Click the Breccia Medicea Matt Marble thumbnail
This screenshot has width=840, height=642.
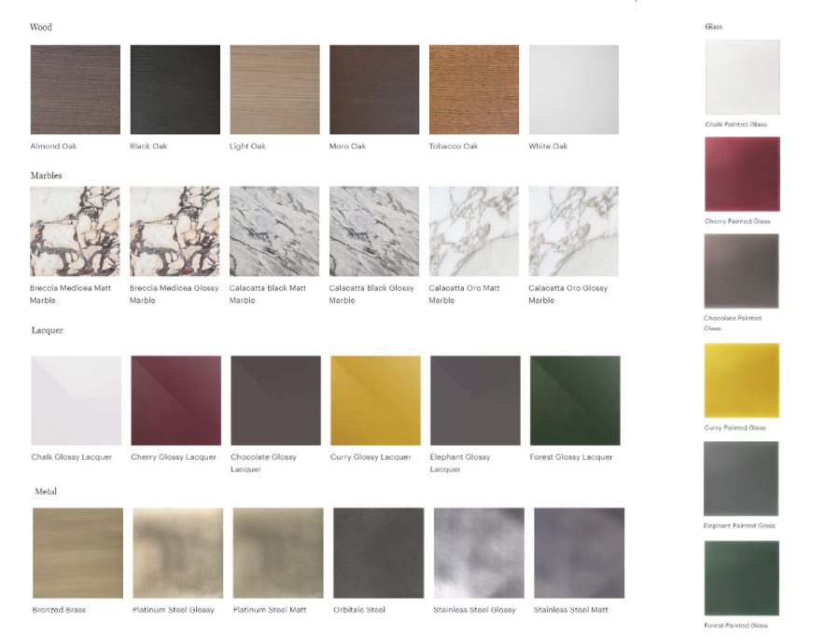tap(75, 231)
